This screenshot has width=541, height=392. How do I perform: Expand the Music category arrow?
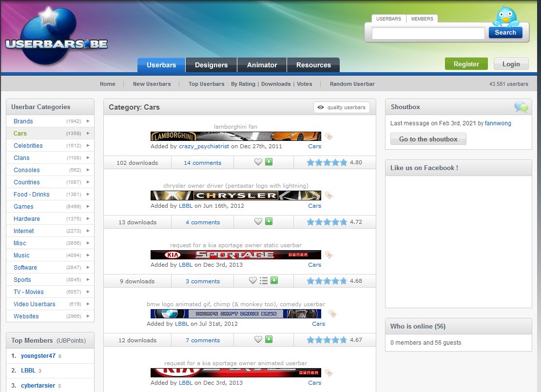coord(88,255)
